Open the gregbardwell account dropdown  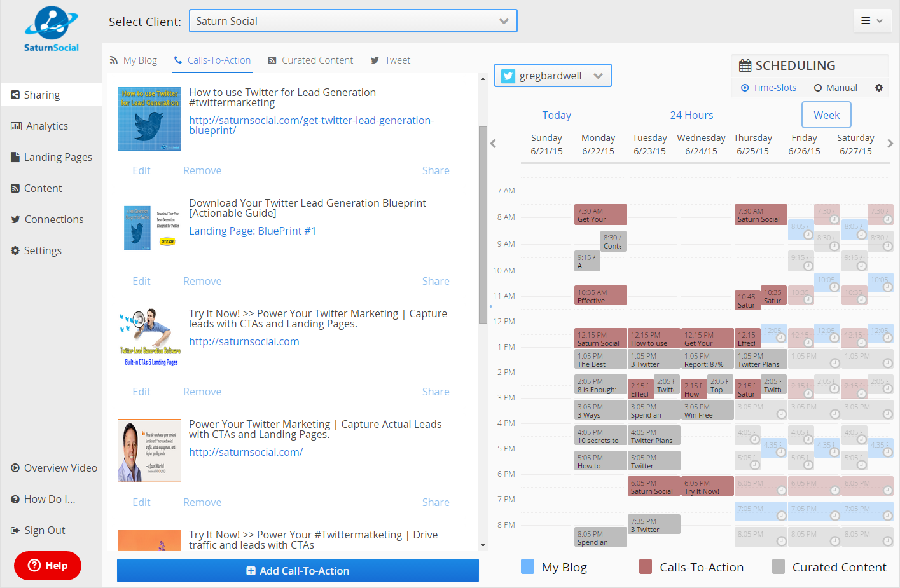coord(553,76)
